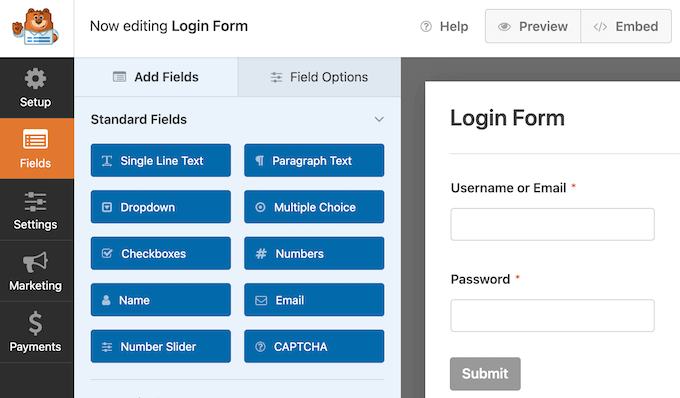Add a Numbers field
This screenshot has width=680, height=398.
314,253
